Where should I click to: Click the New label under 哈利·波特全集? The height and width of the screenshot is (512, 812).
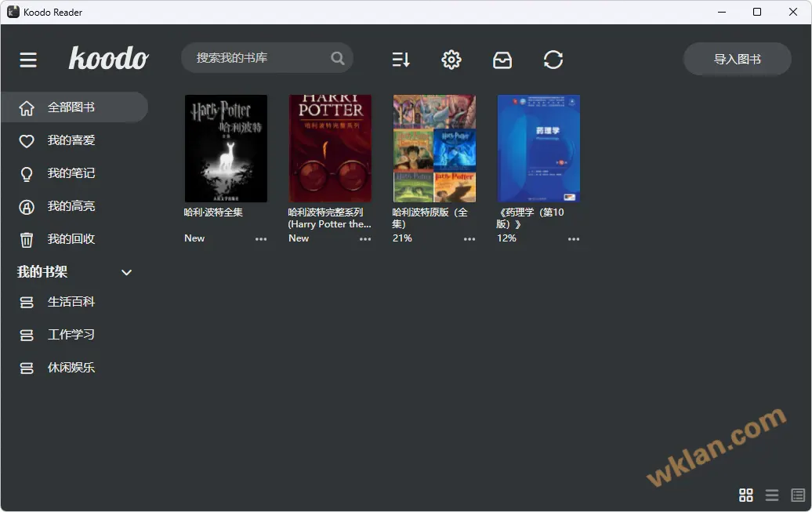click(x=194, y=238)
